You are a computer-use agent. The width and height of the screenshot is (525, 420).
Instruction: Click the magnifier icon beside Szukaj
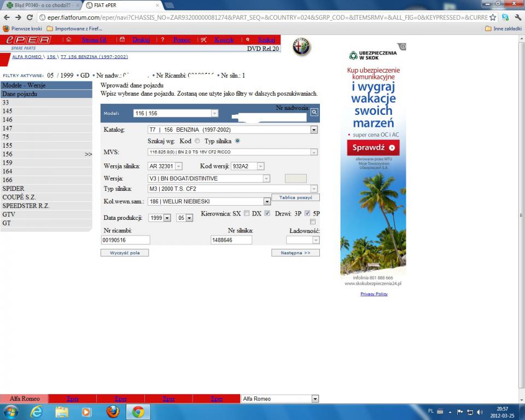click(x=248, y=39)
